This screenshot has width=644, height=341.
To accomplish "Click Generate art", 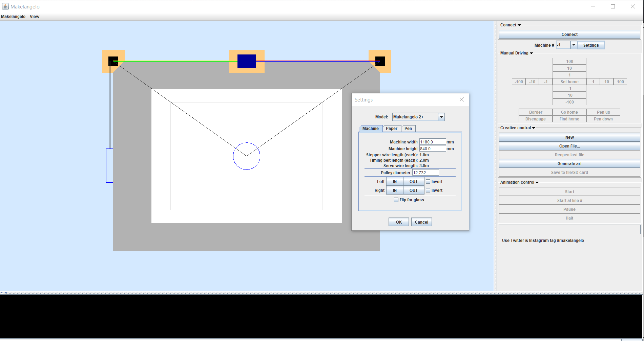I will pyautogui.click(x=569, y=163).
